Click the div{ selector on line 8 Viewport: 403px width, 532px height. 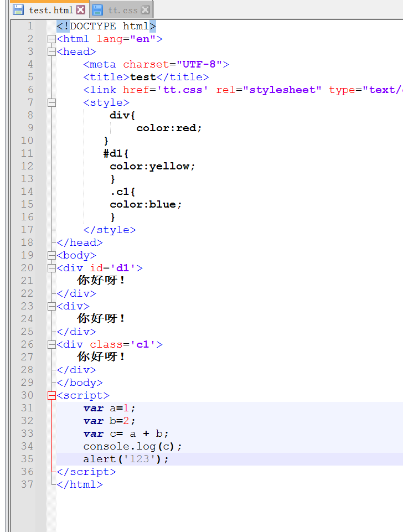[122, 115]
